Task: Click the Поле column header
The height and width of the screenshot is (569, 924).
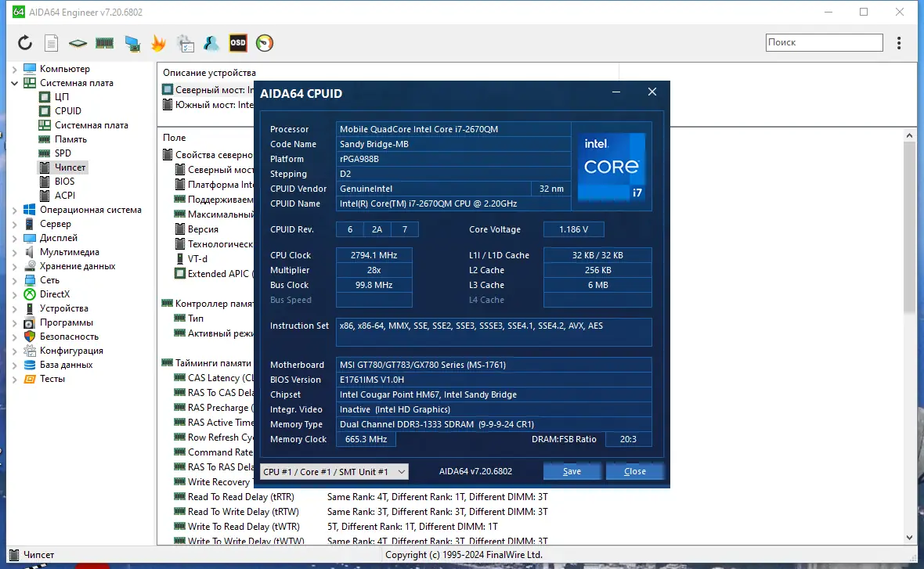Action: point(175,137)
